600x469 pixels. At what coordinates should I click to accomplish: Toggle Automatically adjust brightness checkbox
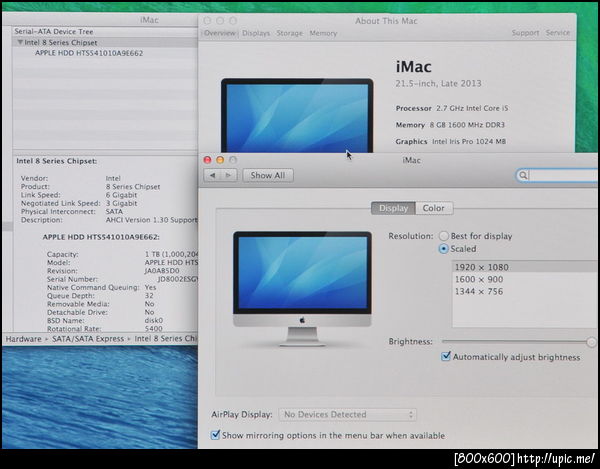(446, 357)
